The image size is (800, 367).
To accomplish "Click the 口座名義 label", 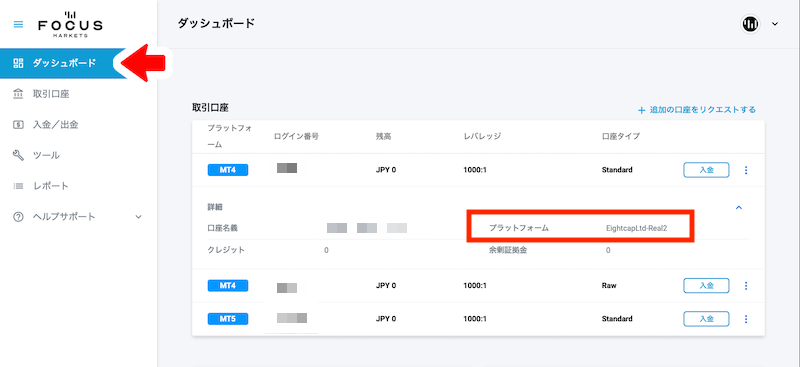I will click(222, 228).
